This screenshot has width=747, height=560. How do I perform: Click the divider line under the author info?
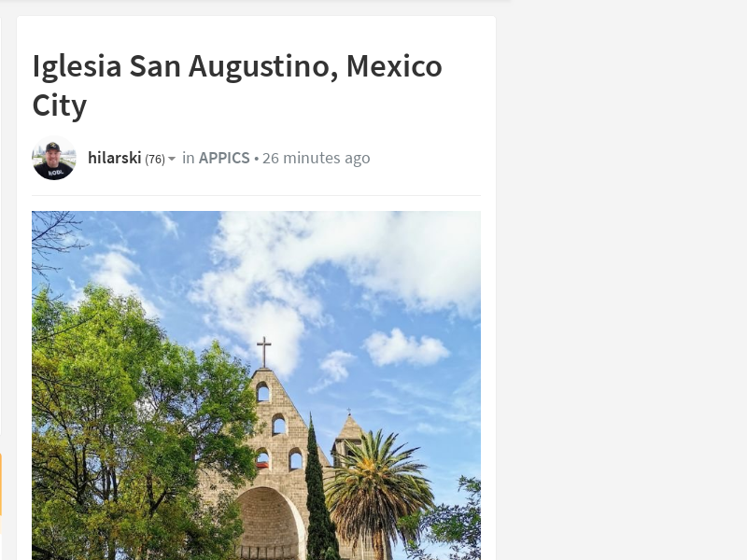coord(256,195)
